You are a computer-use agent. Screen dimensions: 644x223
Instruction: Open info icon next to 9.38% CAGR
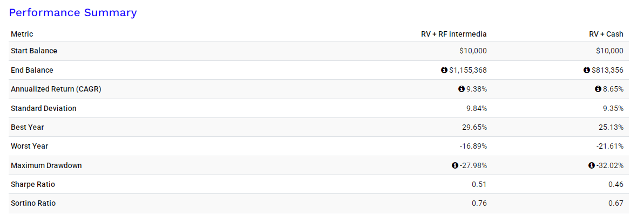tap(461, 89)
